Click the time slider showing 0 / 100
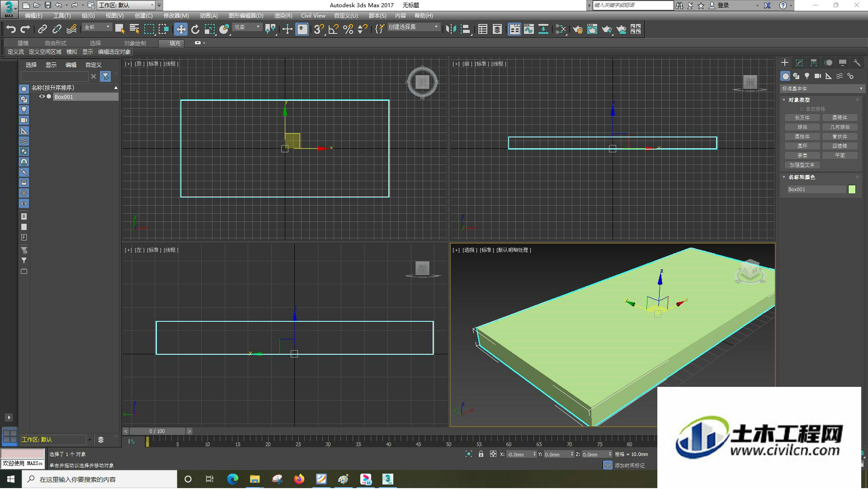Image resolution: width=868 pixels, height=489 pixels. (157, 432)
